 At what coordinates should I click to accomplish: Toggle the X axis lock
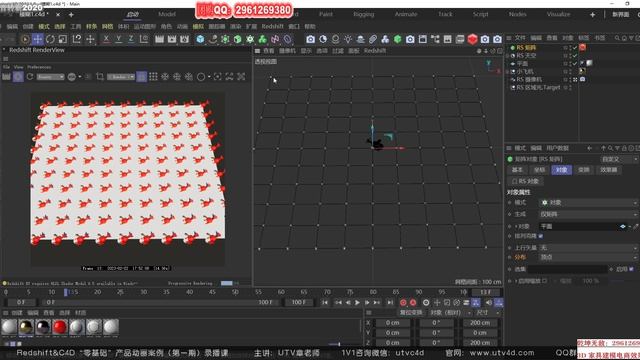point(106,39)
